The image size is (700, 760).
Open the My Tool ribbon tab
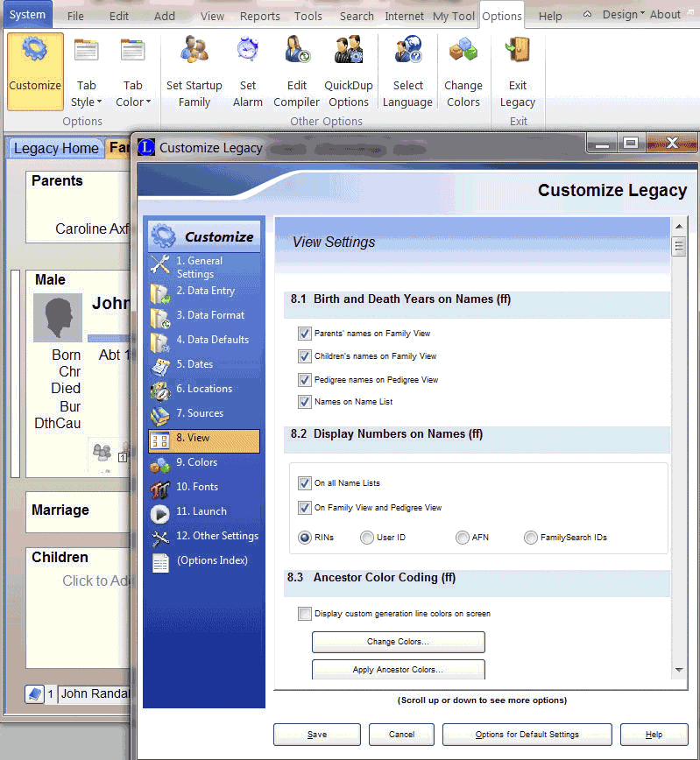click(x=454, y=16)
